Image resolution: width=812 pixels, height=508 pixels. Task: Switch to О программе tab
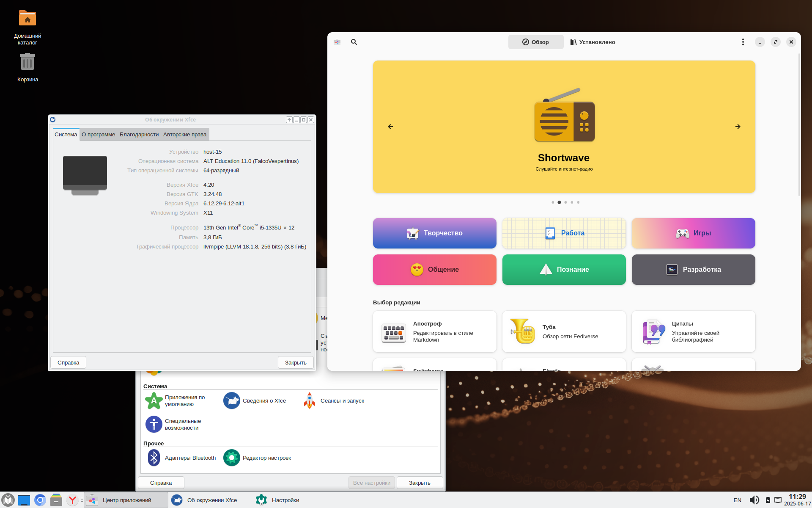coord(98,135)
